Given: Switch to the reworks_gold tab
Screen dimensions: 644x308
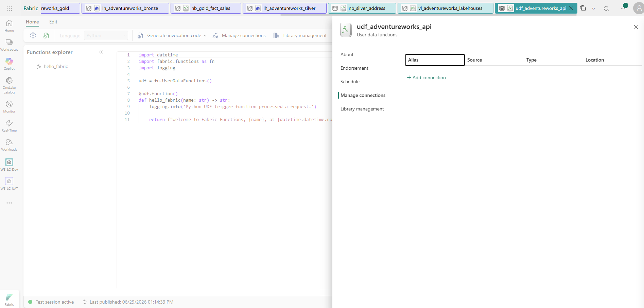Looking at the screenshot, I should click(60, 8).
